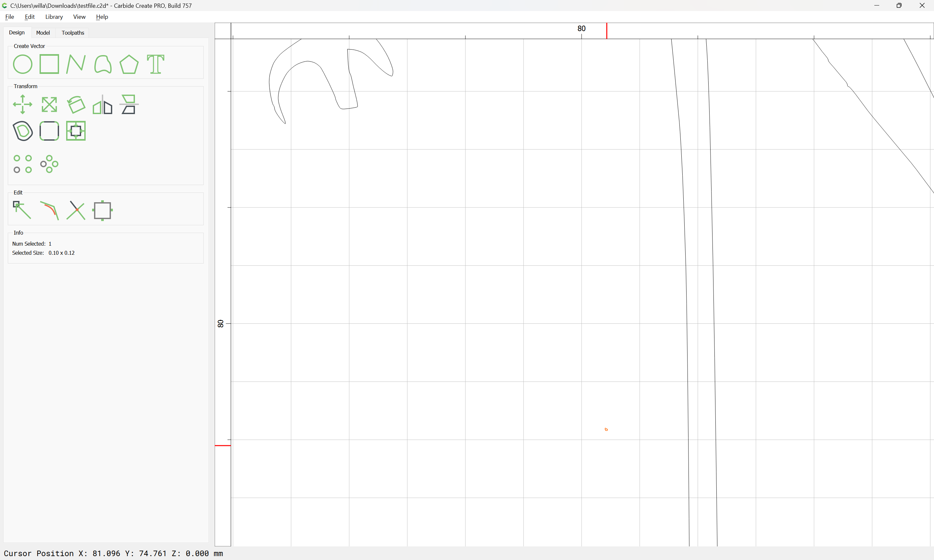Click the red marker on horizontal ruler

[607, 31]
